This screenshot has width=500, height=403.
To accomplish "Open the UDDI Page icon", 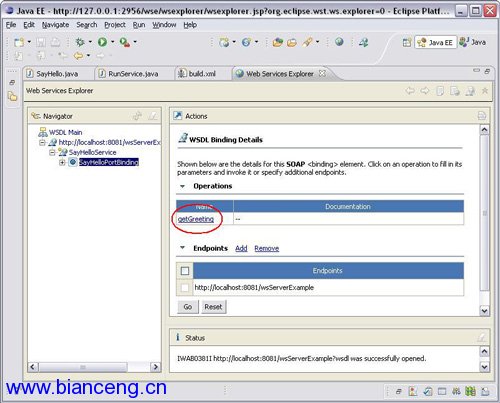I will tap(440, 91).
